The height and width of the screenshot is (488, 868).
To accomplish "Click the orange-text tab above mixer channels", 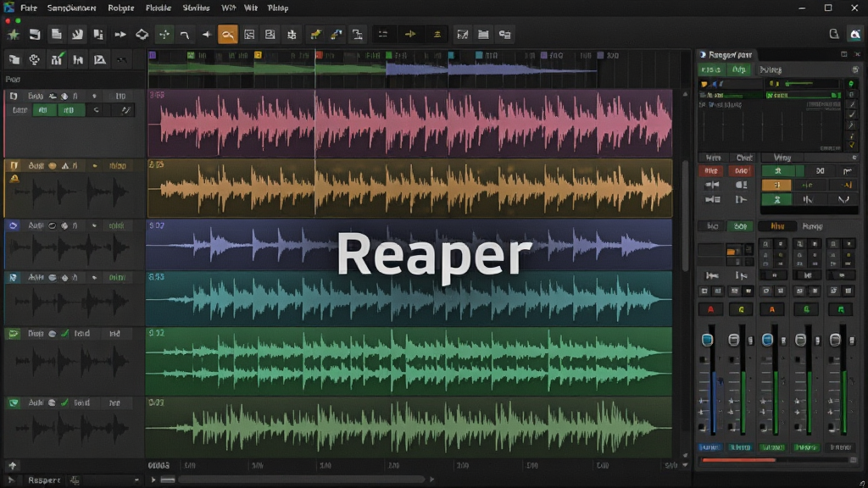I will point(777,226).
